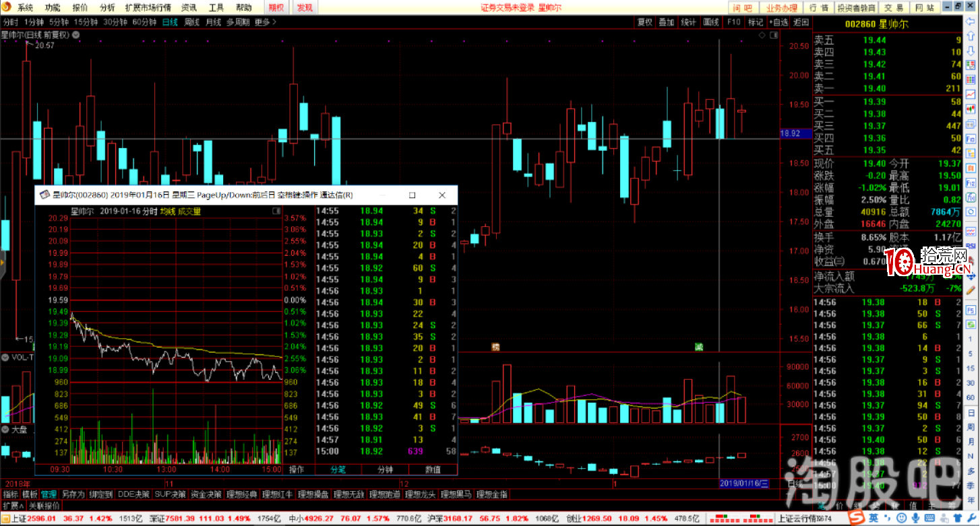Switch chart to 60分钟 period
980x526 pixels.
click(x=144, y=22)
